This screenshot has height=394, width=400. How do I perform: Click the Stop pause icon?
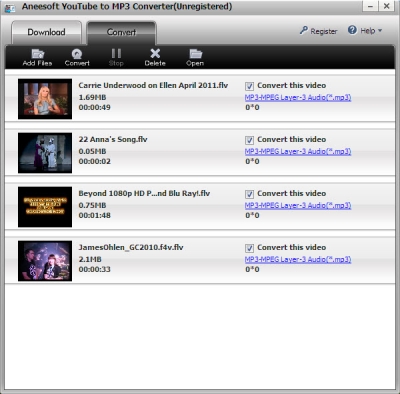[116, 53]
